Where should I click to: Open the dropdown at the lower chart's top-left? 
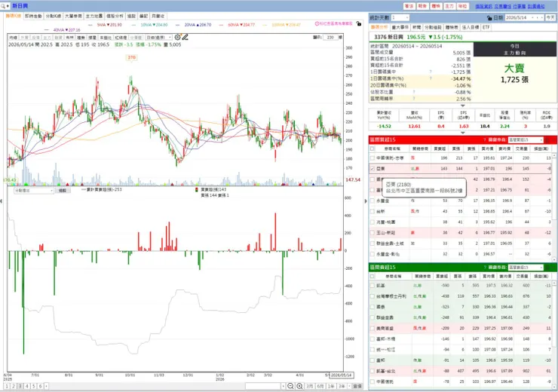click(x=34, y=190)
